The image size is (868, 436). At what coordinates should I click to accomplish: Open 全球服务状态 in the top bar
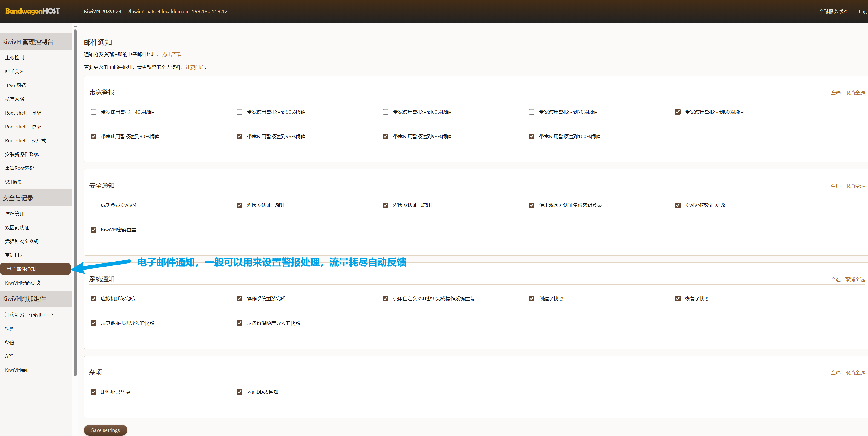click(834, 12)
